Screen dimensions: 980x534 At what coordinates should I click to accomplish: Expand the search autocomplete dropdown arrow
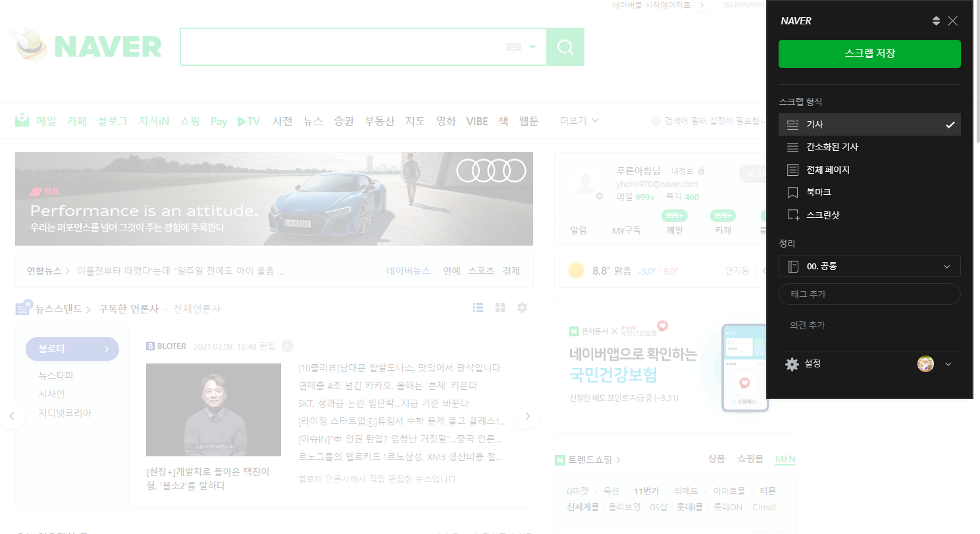tap(532, 47)
